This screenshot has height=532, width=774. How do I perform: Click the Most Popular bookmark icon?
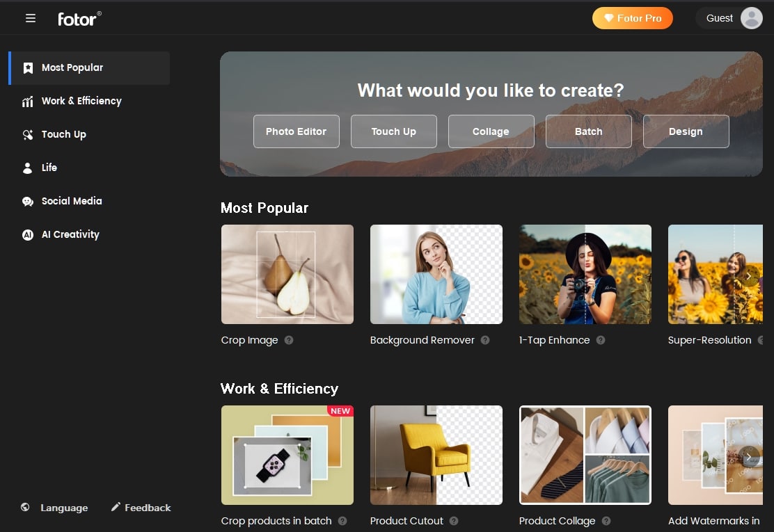[28, 68]
